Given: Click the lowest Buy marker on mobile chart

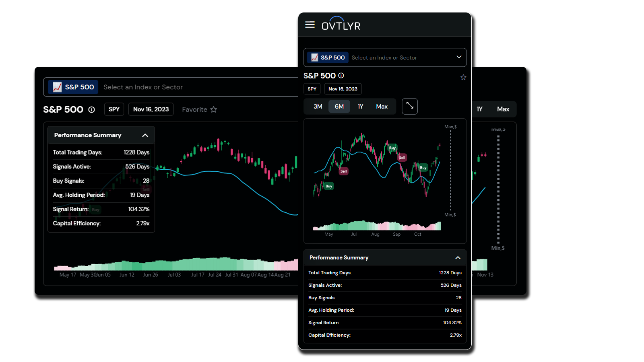Looking at the screenshot, I should pos(329,186).
